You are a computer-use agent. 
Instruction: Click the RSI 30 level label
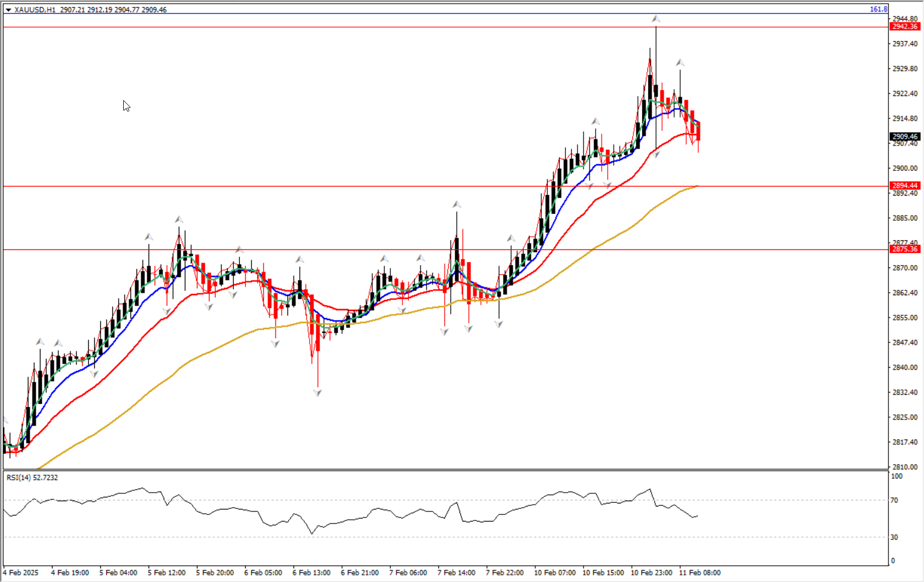(895, 537)
